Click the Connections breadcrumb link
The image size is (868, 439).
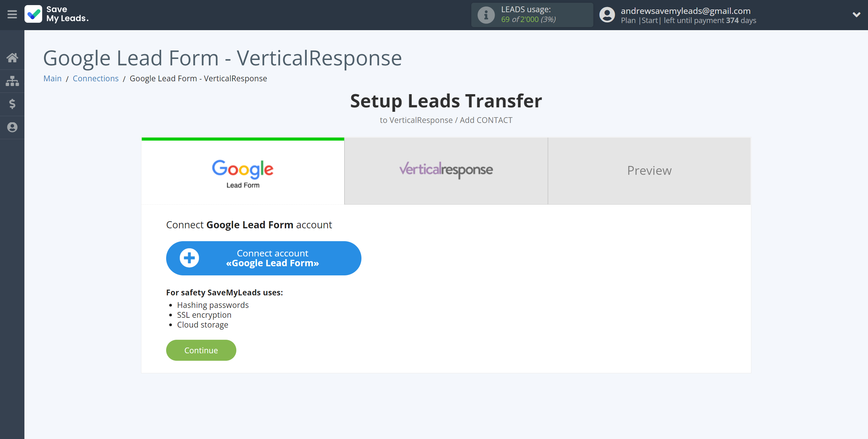[x=95, y=78]
